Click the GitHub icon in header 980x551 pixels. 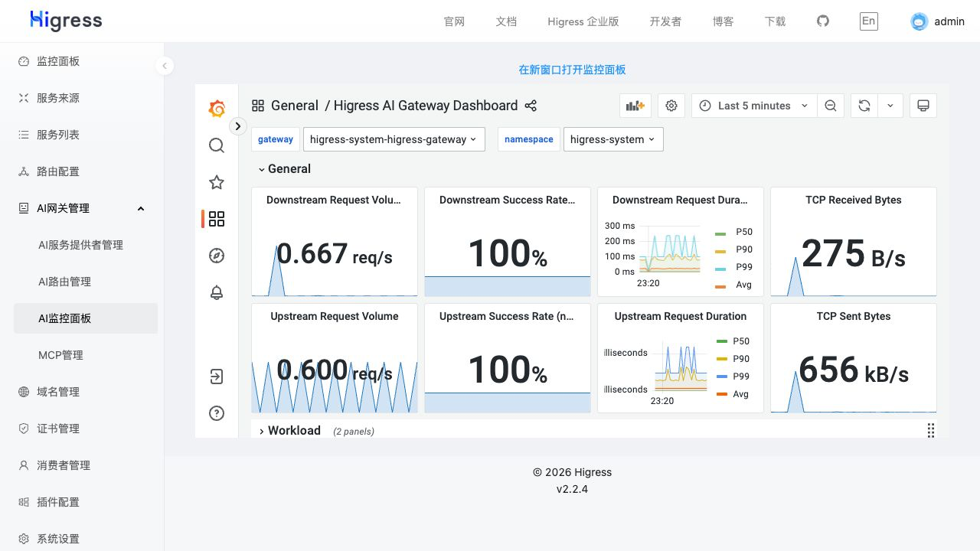click(823, 21)
